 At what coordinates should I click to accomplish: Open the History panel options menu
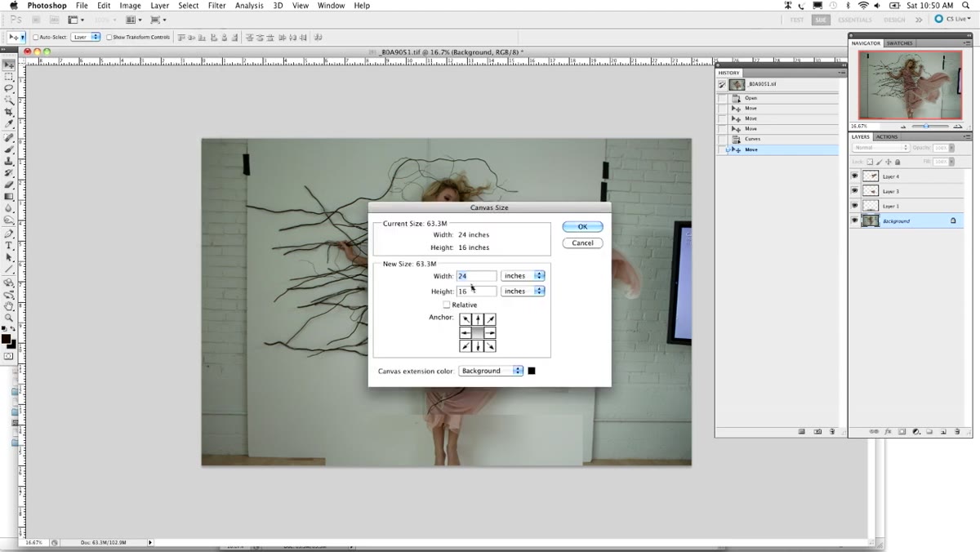[840, 73]
